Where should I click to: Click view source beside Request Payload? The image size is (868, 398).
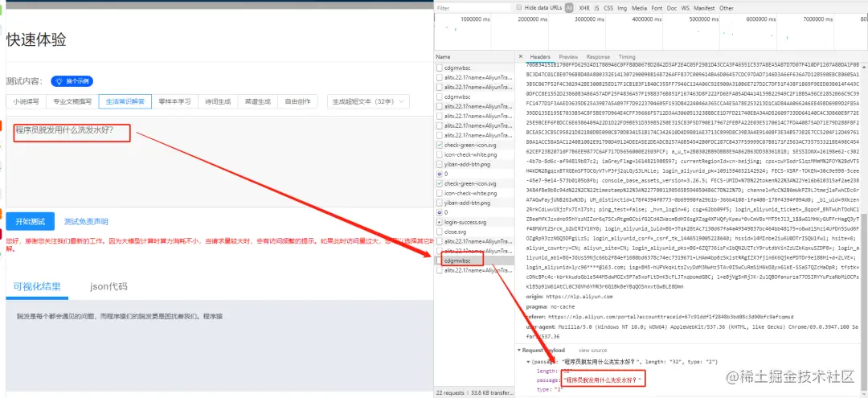[x=593, y=351]
